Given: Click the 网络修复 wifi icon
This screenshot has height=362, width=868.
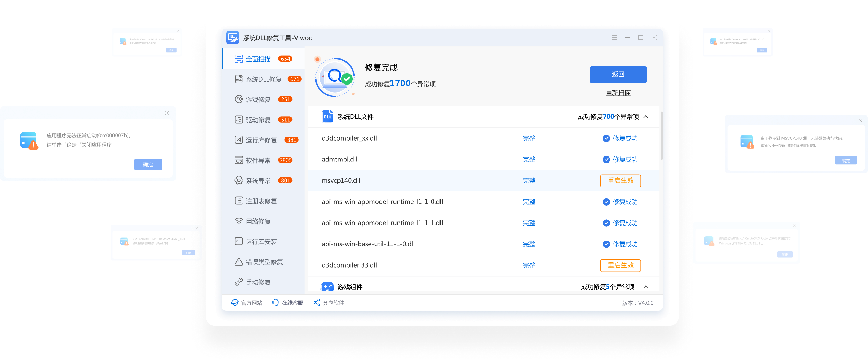Looking at the screenshot, I should pos(239,221).
